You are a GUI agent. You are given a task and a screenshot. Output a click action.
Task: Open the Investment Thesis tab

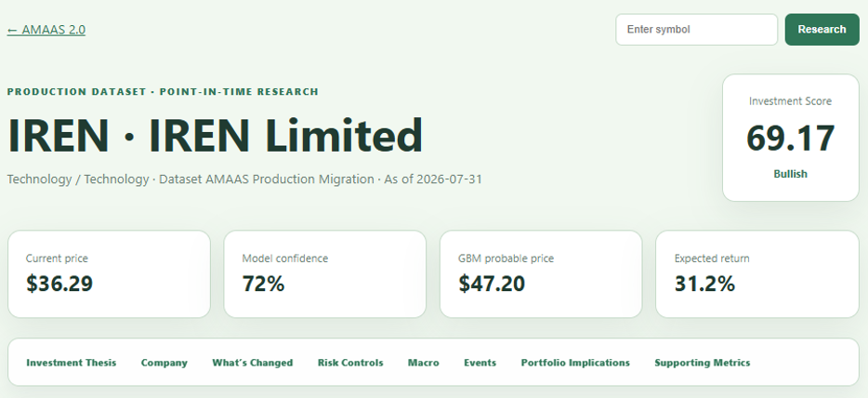pos(72,363)
